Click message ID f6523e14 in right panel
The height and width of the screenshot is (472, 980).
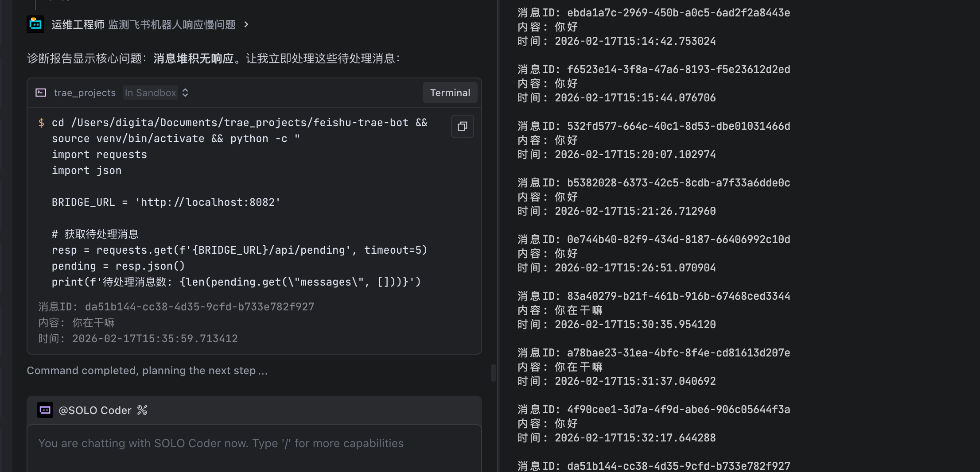tap(654, 70)
